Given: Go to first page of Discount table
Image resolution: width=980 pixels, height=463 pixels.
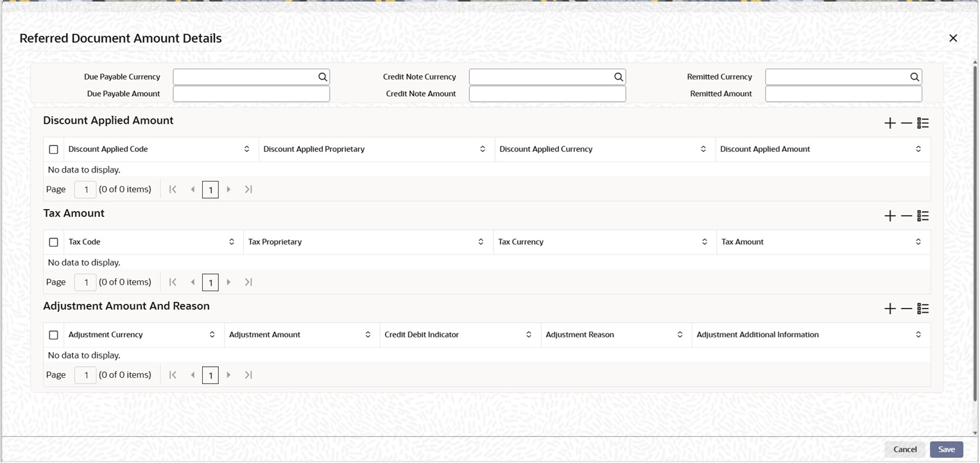Looking at the screenshot, I should (173, 190).
